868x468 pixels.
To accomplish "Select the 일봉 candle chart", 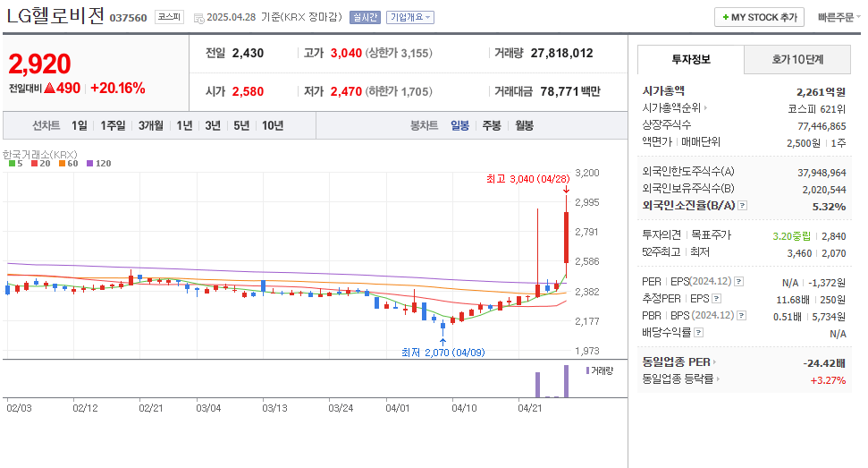I will point(460,125).
